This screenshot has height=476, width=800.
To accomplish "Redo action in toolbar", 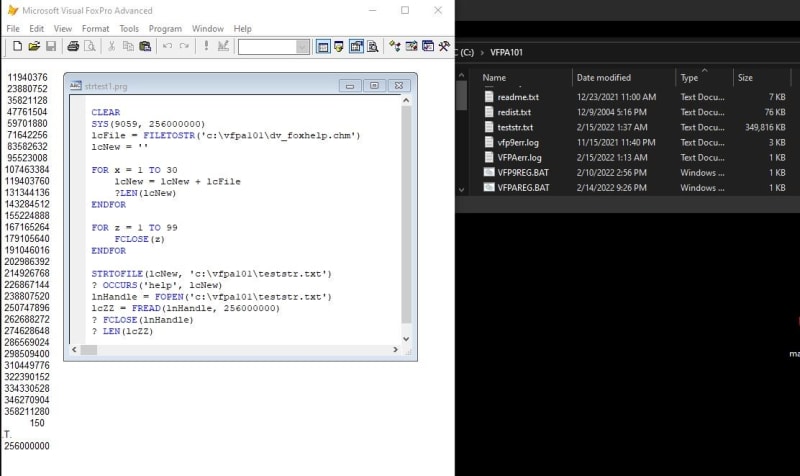I will pos(184,46).
